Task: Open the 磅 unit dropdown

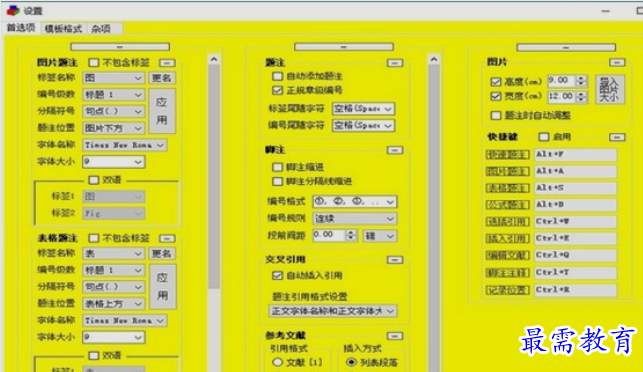Action: pos(380,236)
